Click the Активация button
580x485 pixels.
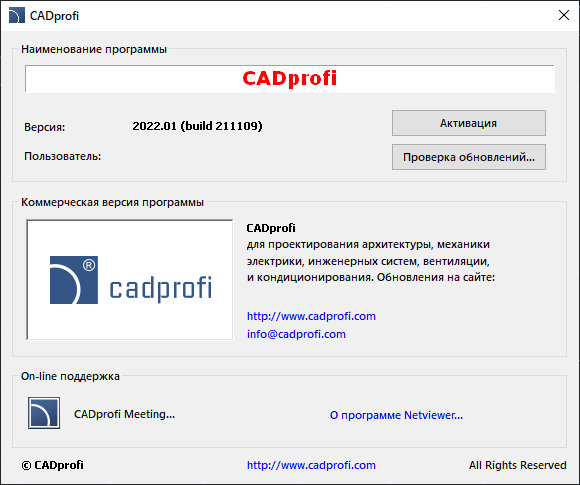pos(469,123)
